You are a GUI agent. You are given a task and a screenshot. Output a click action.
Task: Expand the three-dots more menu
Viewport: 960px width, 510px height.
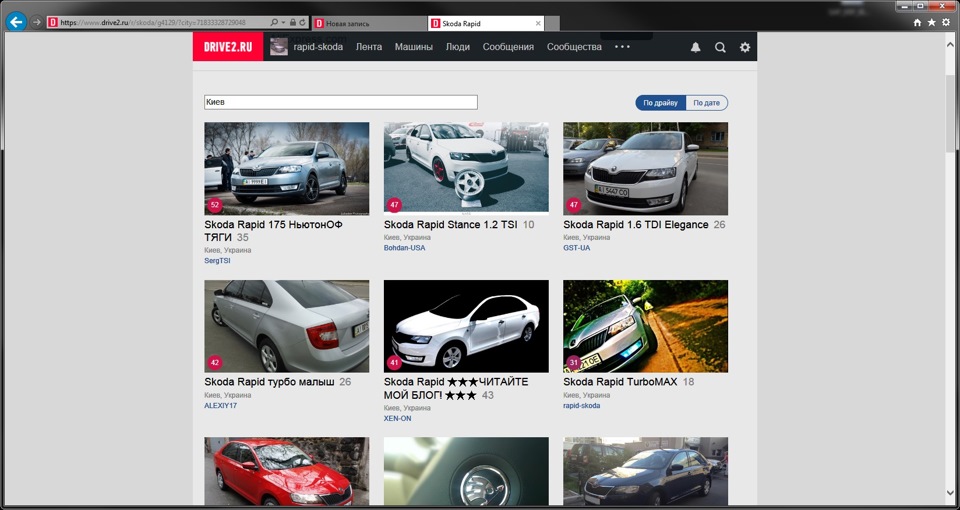(x=622, y=47)
